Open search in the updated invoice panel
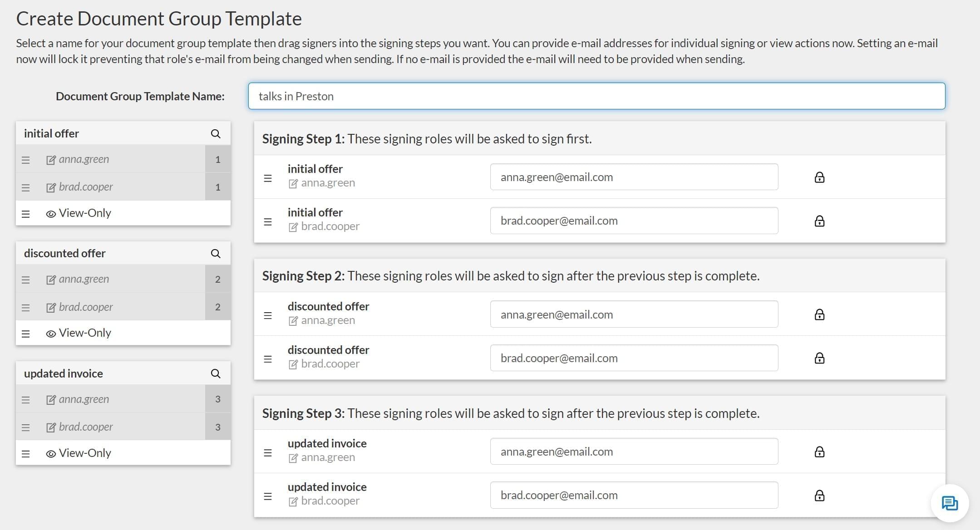 point(215,373)
